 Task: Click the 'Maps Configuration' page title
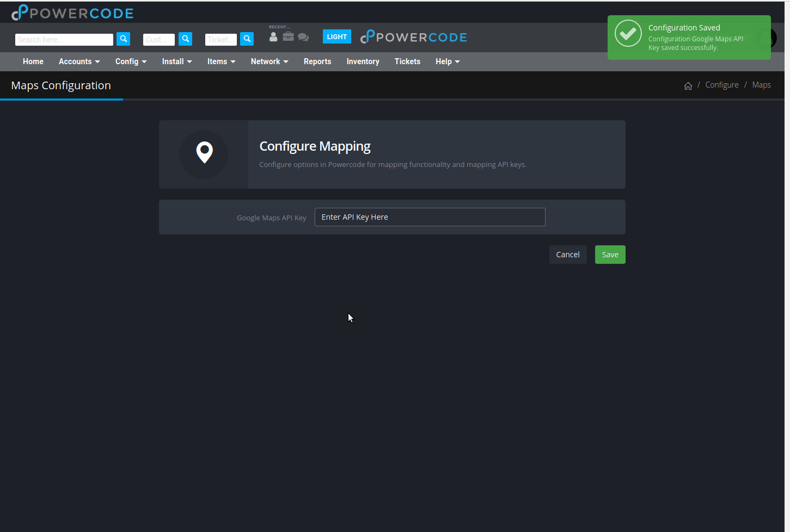(61, 85)
